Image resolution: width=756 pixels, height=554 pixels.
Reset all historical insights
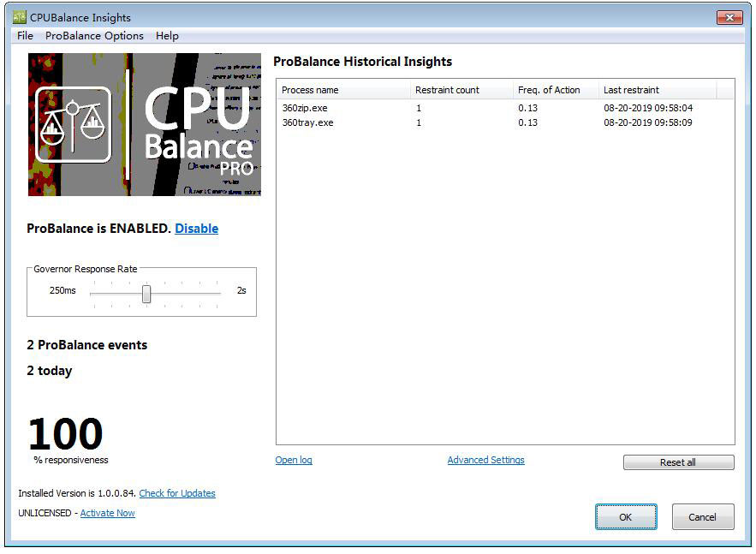pyautogui.click(x=678, y=462)
